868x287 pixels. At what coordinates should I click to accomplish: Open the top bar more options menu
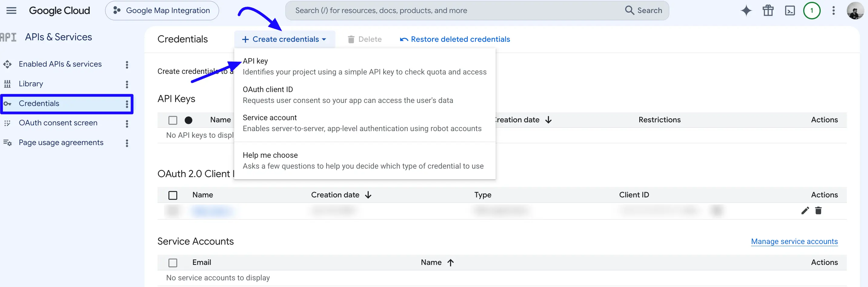point(833,10)
